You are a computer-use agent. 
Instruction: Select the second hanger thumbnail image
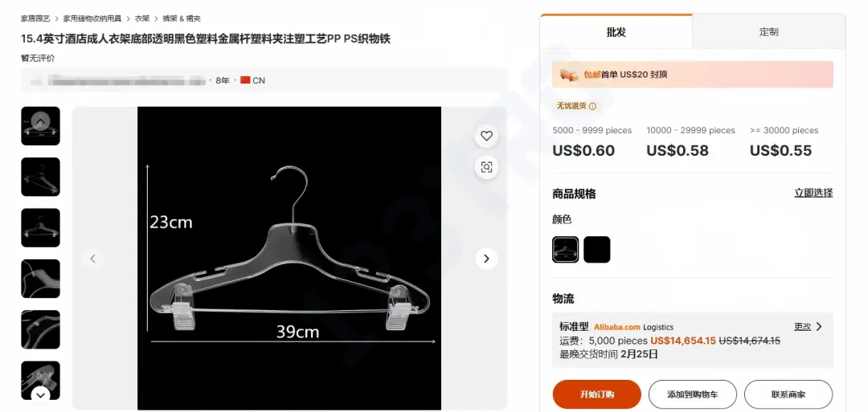(x=40, y=177)
